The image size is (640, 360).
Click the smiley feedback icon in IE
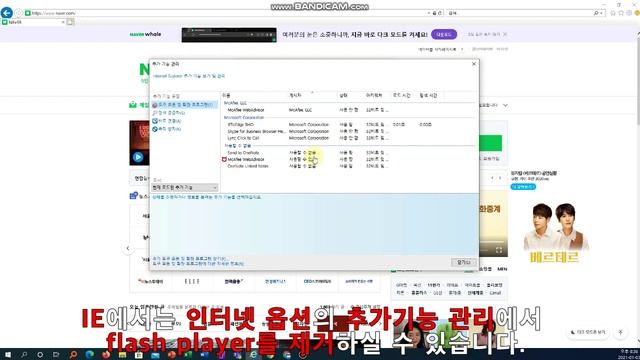(x=637, y=13)
